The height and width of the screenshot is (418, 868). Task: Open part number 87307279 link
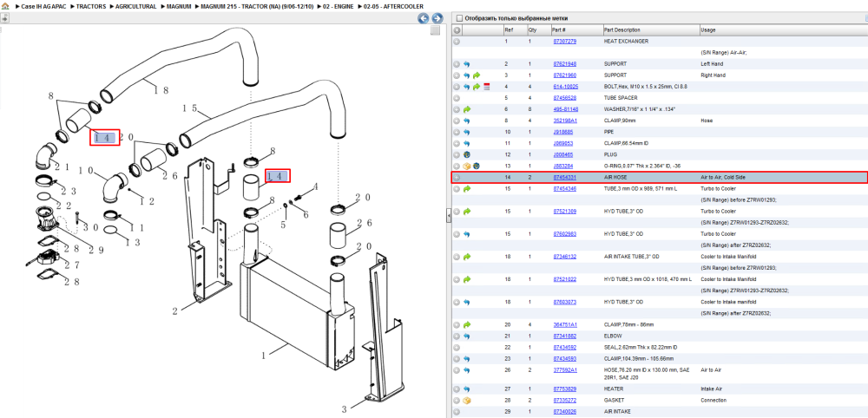point(565,42)
